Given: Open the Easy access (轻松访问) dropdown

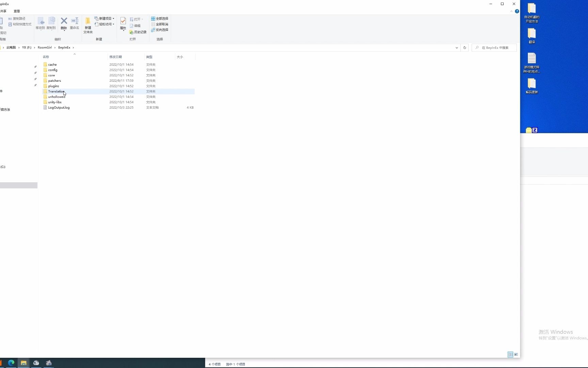Looking at the screenshot, I should click(x=104, y=24).
